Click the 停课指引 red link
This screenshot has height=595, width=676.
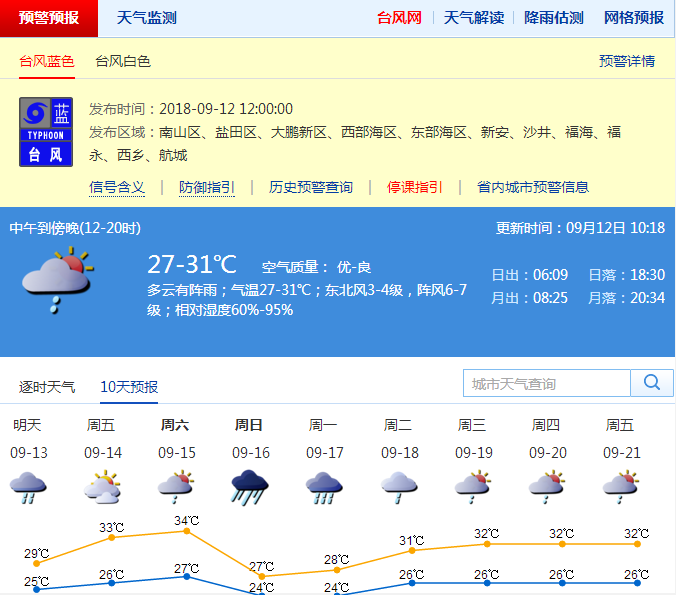(415, 187)
